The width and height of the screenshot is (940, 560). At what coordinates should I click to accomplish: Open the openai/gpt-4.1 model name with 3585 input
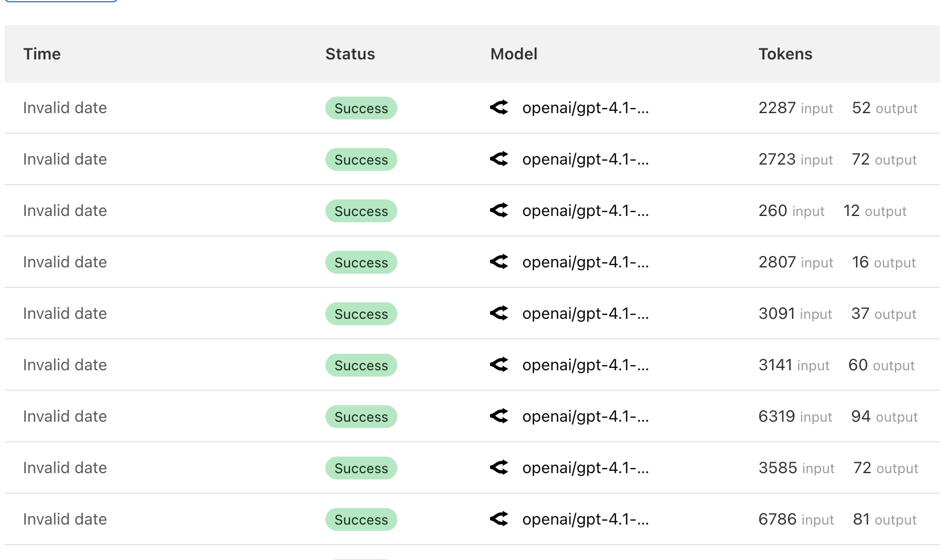[585, 468]
